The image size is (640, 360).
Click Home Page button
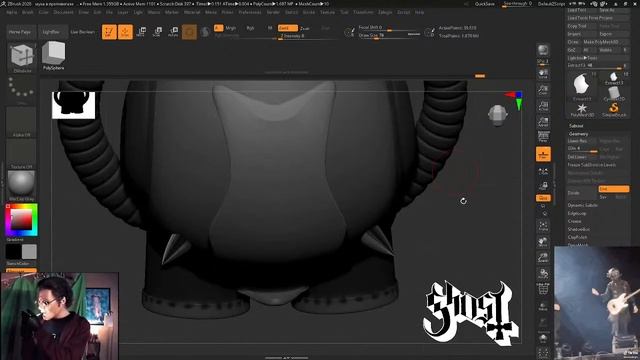[x=20, y=32]
